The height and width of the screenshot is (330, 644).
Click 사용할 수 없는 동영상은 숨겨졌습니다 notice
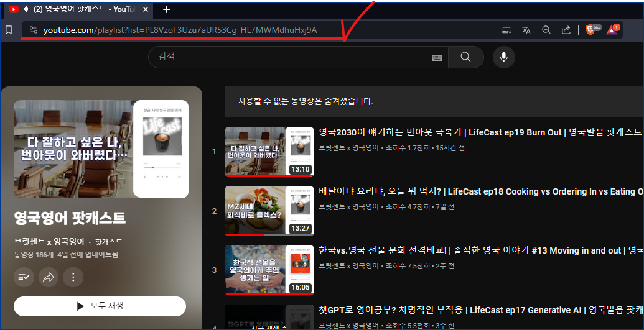pyautogui.click(x=306, y=101)
